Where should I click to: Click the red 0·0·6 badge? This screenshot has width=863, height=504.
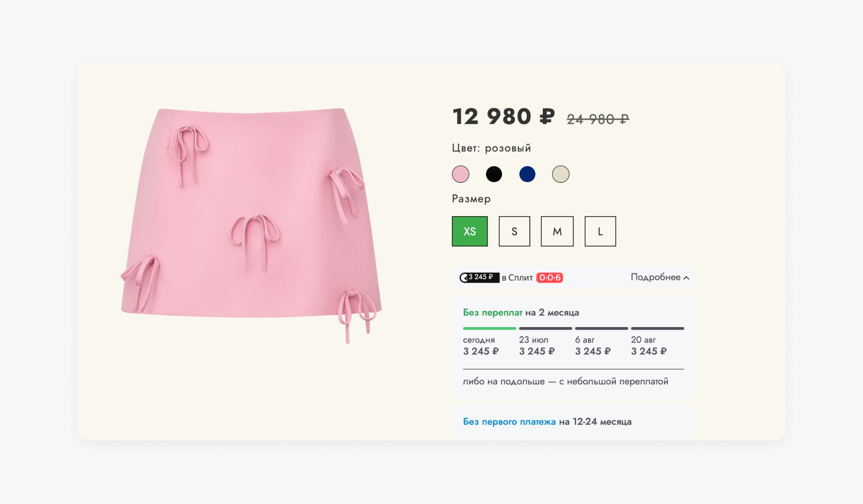[550, 278]
